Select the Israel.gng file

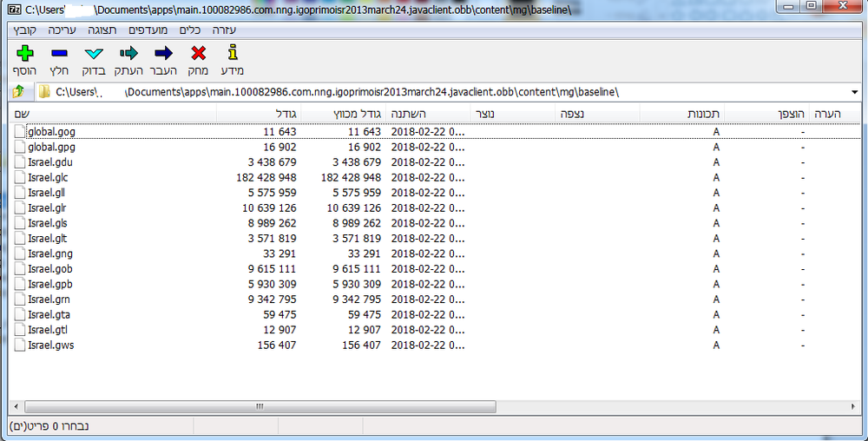click(x=50, y=253)
